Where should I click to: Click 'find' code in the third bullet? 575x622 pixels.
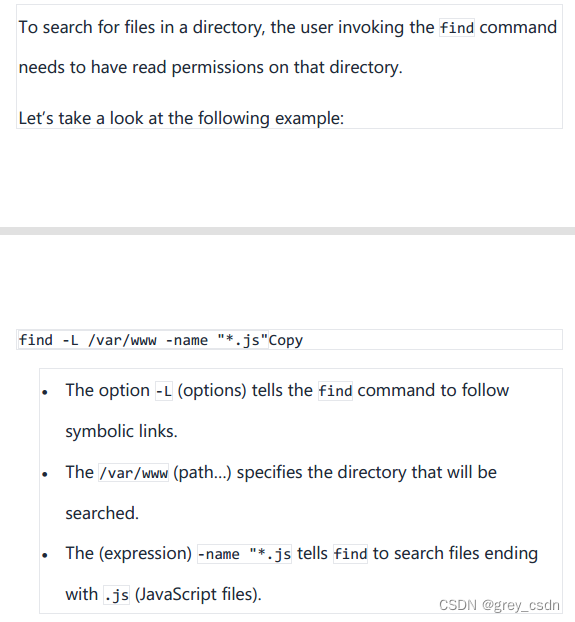pos(351,554)
